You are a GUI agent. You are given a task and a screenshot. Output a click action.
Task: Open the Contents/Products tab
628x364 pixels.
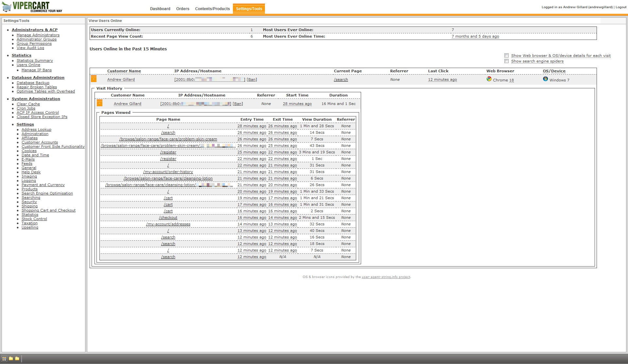[212, 9]
